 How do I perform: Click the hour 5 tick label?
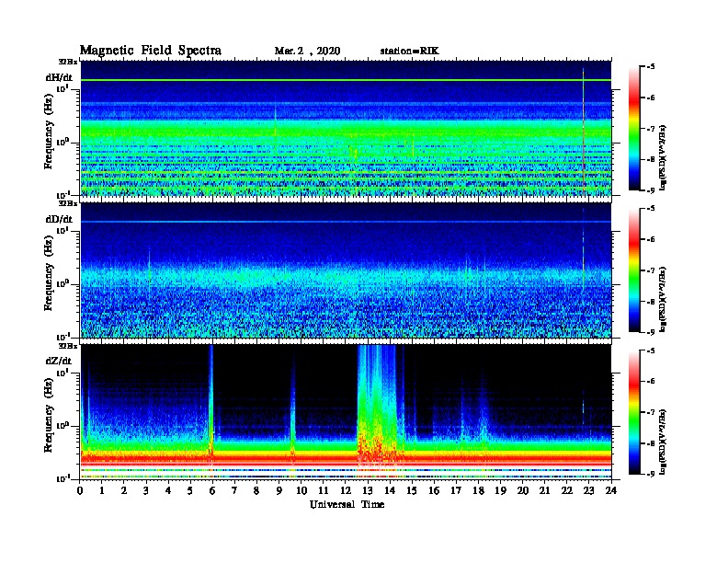click(x=190, y=491)
